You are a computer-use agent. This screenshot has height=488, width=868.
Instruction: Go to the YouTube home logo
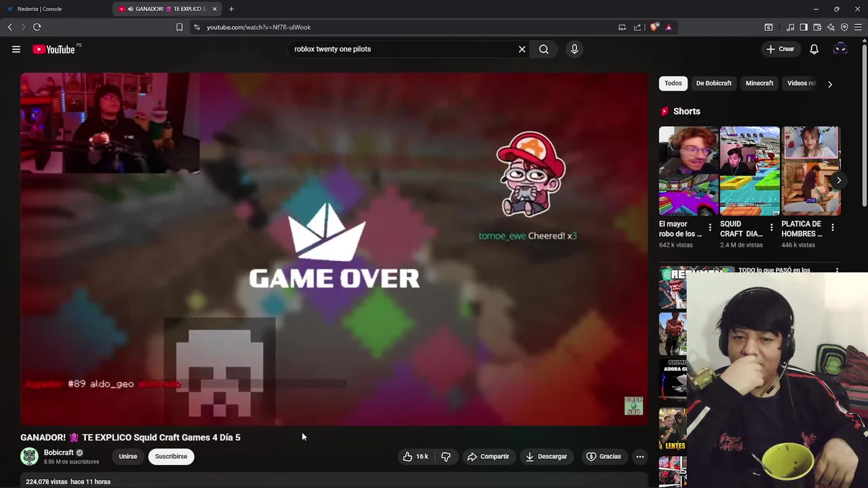click(x=54, y=49)
